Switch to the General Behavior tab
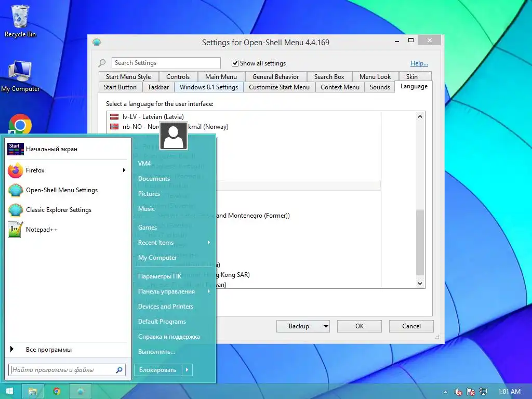This screenshot has width=532, height=399. pyautogui.click(x=275, y=77)
